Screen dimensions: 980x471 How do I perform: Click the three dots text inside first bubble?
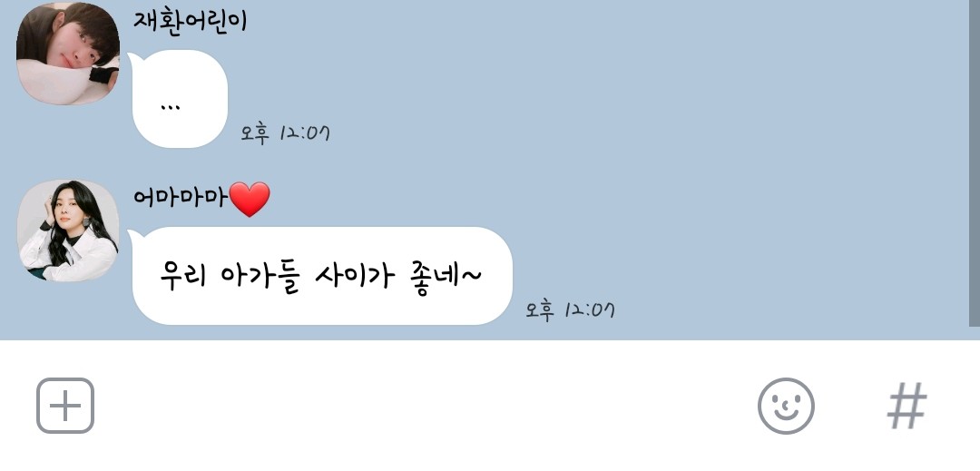pyautogui.click(x=170, y=108)
